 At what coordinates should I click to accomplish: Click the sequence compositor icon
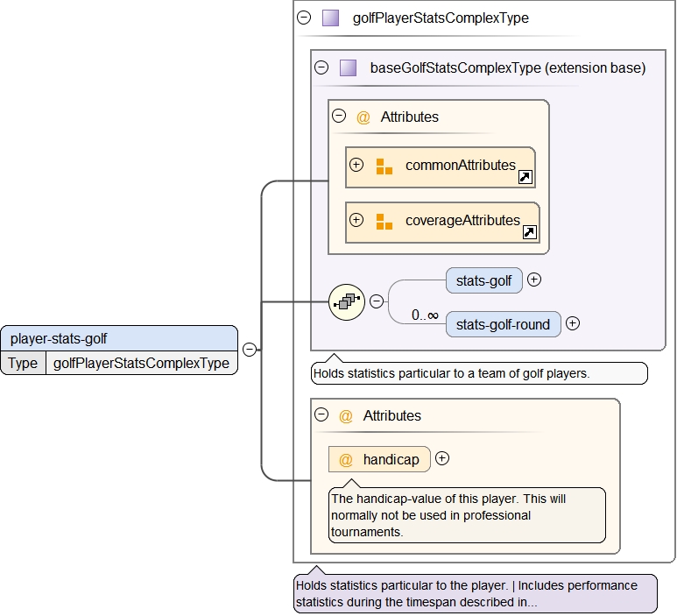coord(346,301)
